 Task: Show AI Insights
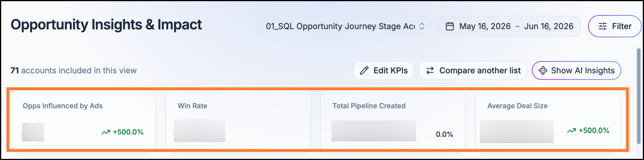(x=576, y=70)
